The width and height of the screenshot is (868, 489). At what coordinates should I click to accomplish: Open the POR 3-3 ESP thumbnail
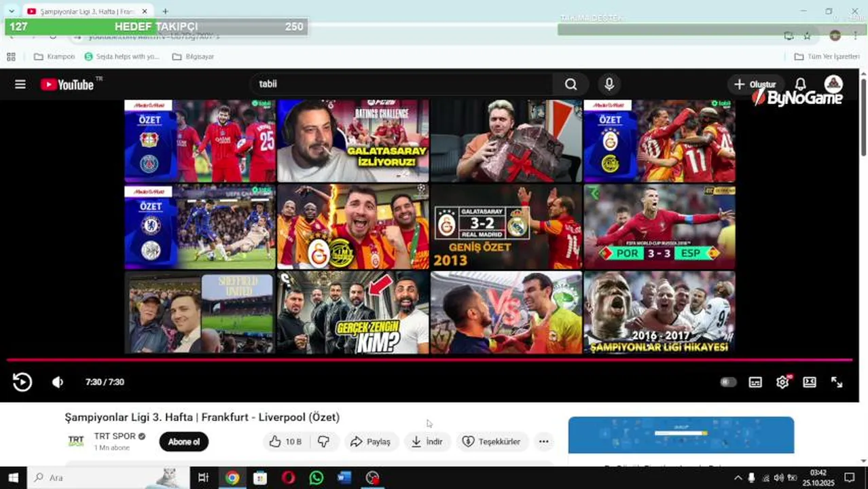click(659, 227)
